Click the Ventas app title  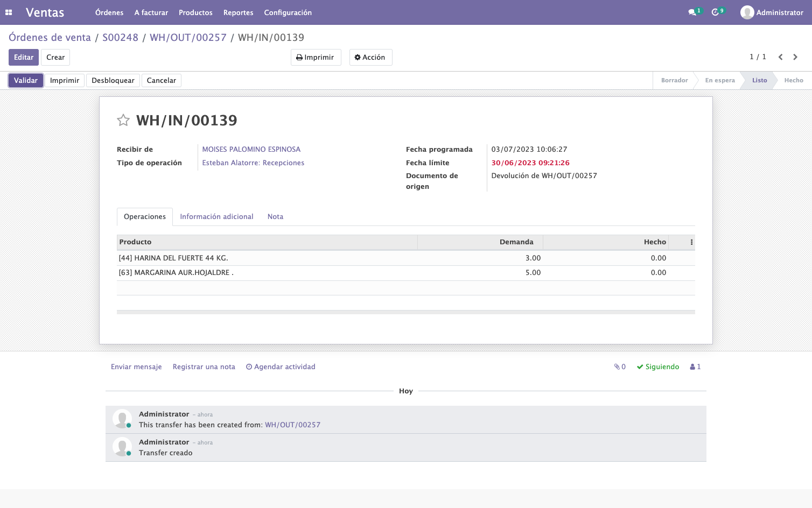(45, 12)
